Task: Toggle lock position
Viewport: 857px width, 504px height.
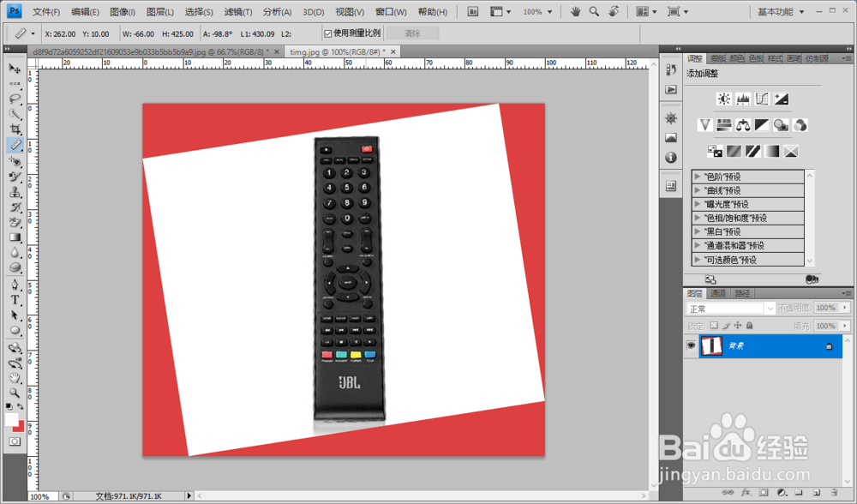Action: coord(738,325)
